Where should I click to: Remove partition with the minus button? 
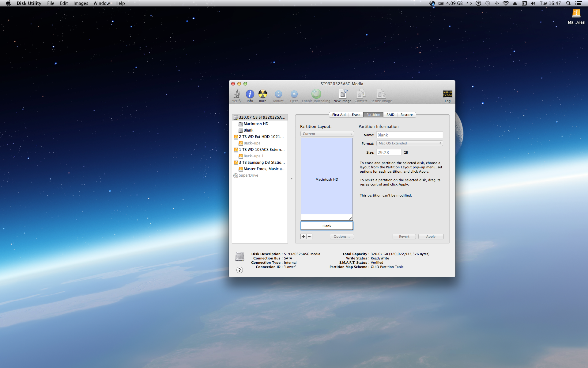coord(309,236)
